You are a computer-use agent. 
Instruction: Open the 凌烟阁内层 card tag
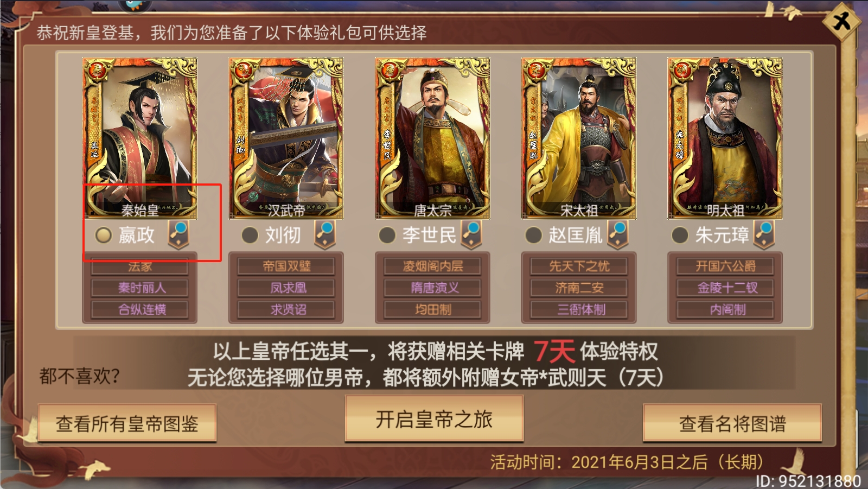pyautogui.click(x=432, y=266)
